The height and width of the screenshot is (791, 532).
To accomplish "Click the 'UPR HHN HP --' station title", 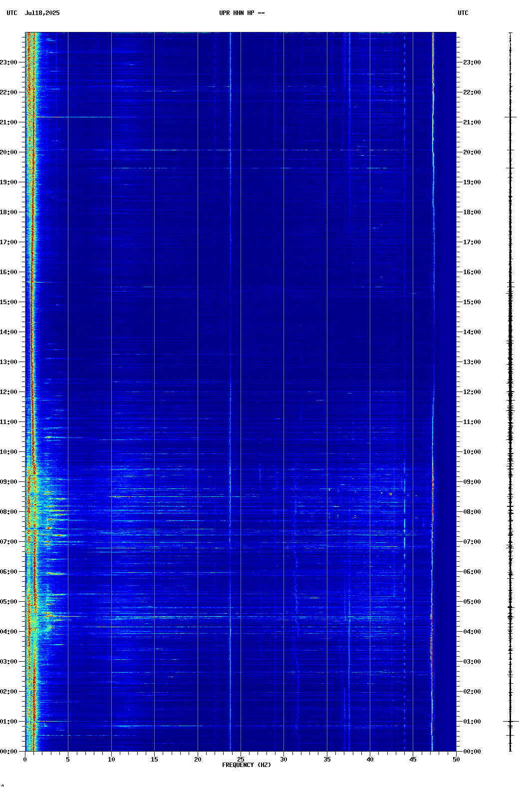I will click(242, 13).
